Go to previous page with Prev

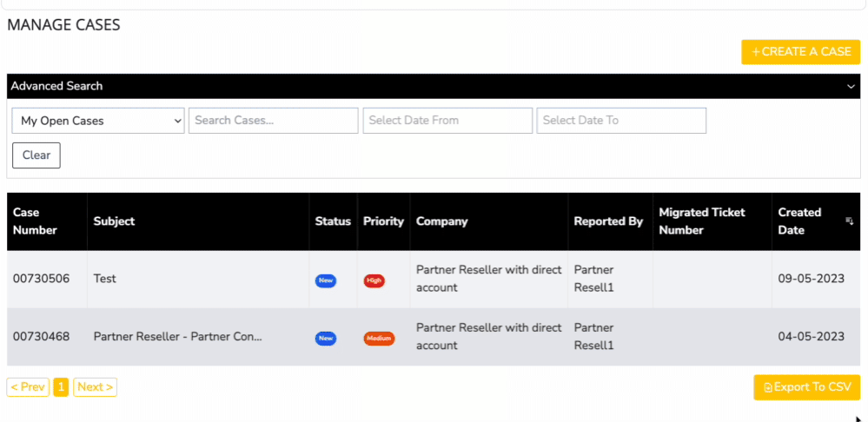pyautogui.click(x=28, y=387)
